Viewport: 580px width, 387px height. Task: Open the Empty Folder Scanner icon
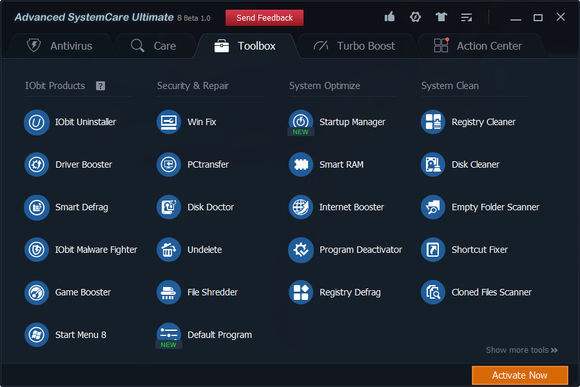pos(433,207)
